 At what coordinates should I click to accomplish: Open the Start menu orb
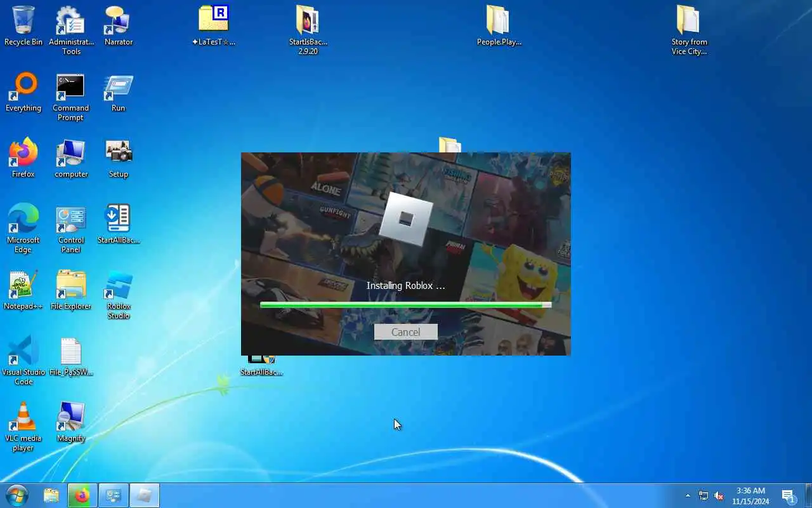[x=17, y=495]
